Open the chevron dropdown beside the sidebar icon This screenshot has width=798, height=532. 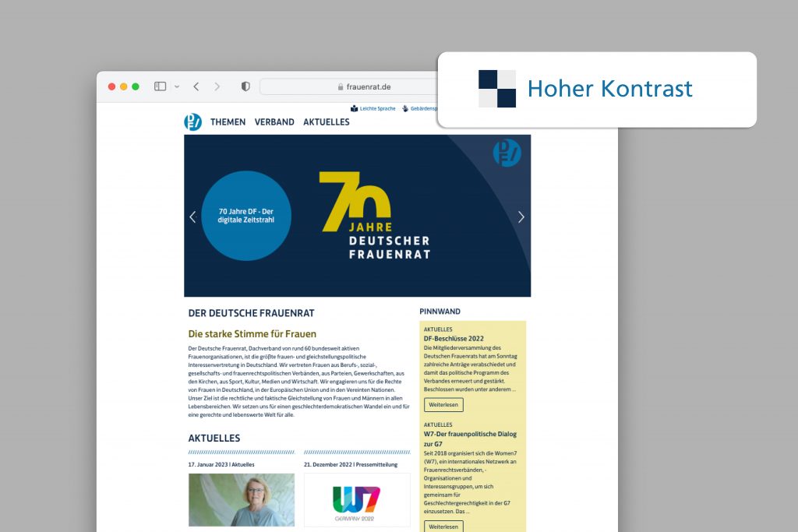(176, 87)
